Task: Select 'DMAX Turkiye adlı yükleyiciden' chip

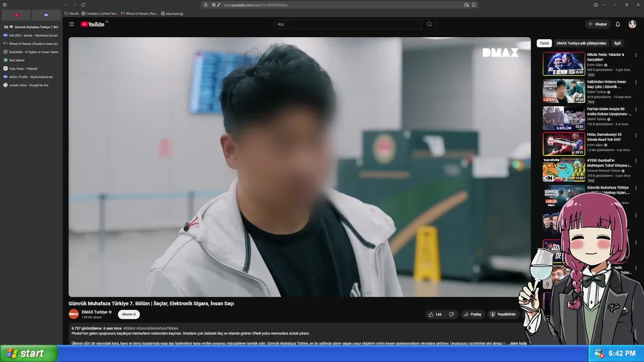Action: click(x=581, y=43)
